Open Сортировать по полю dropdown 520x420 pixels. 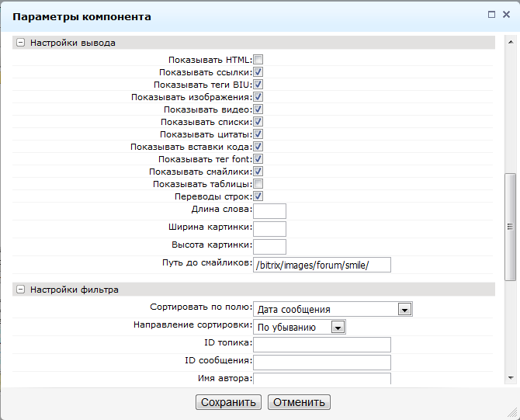pos(404,310)
